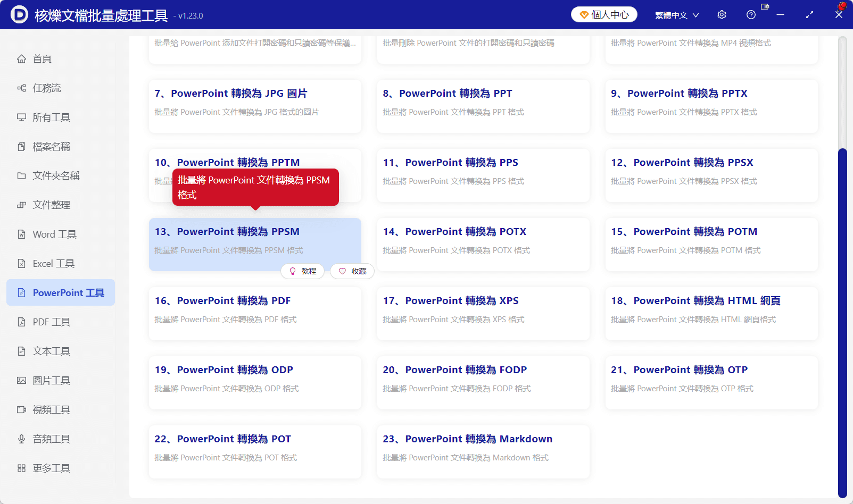Select PowerPoint 工具 in the sidebar

pyautogui.click(x=61, y=293)
